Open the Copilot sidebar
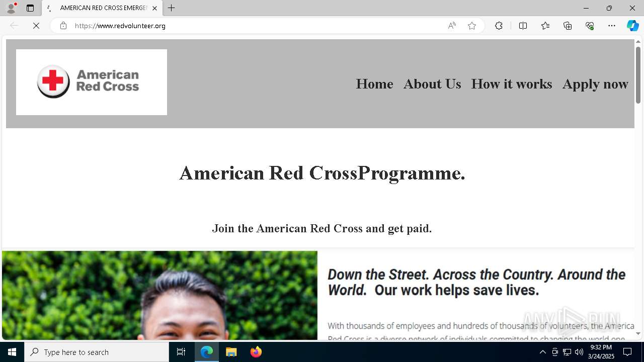The image size is (644, 362). coord(632,26)
